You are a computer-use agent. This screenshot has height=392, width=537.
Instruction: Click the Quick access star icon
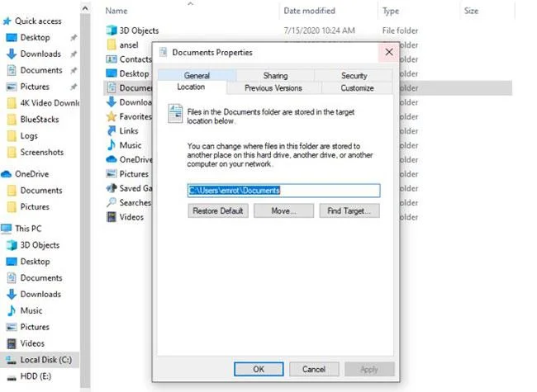pyautogui.click(x=7, y=21)
